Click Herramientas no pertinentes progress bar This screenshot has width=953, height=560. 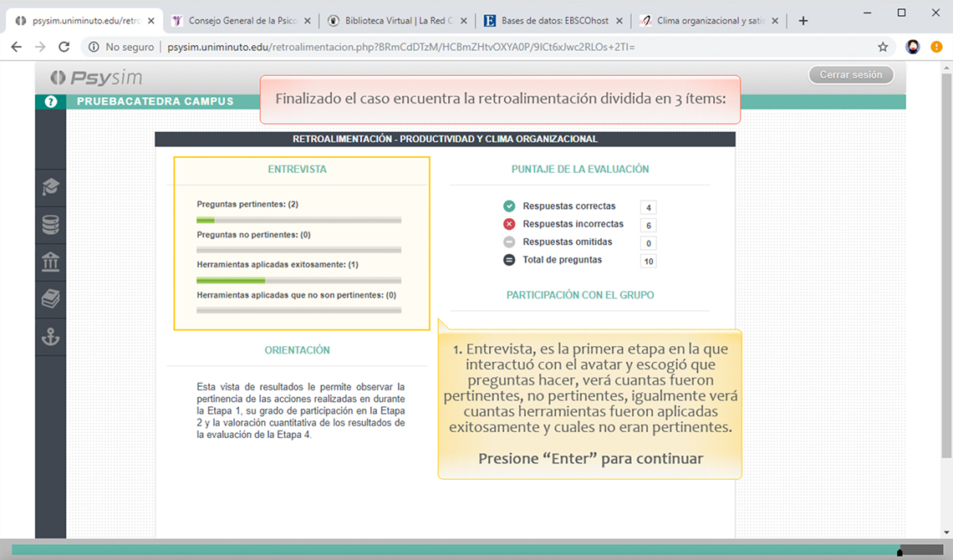coord(298,310)
